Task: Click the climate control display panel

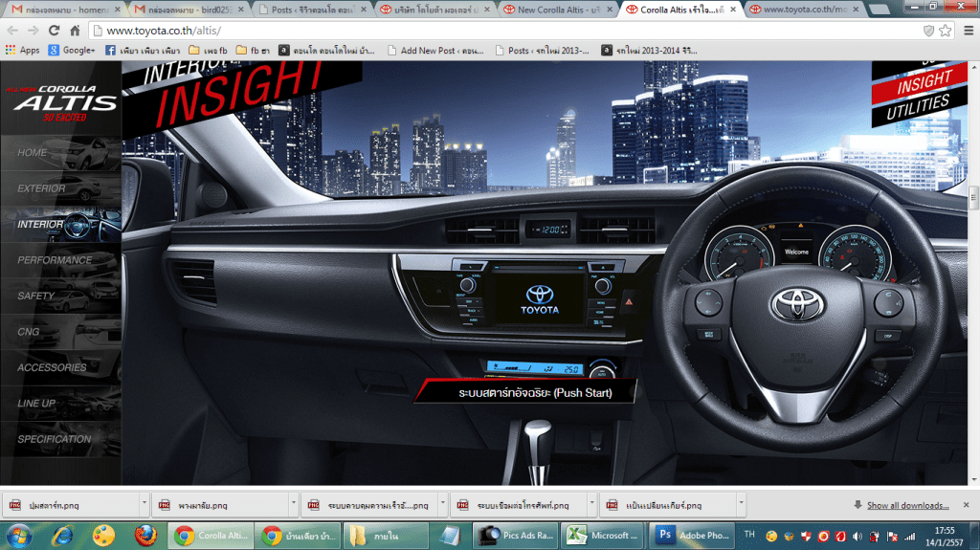Action: [535, 369]
